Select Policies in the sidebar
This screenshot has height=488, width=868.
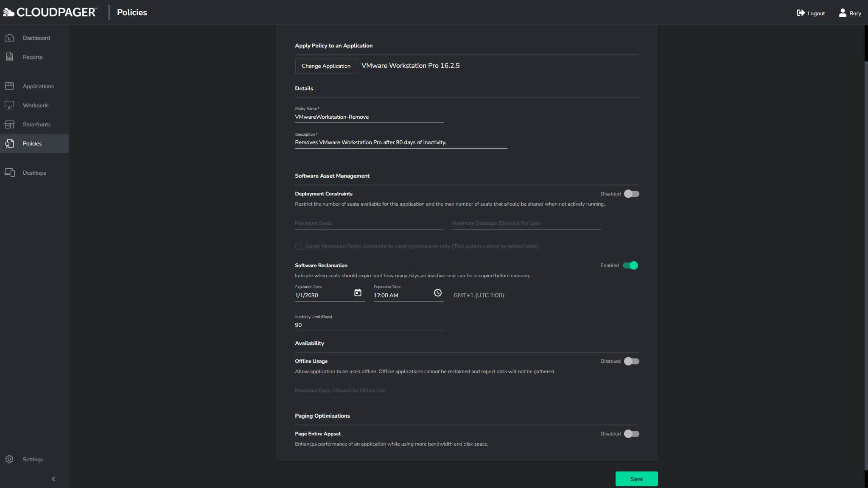pyautogui.click(x=34, y=143)
